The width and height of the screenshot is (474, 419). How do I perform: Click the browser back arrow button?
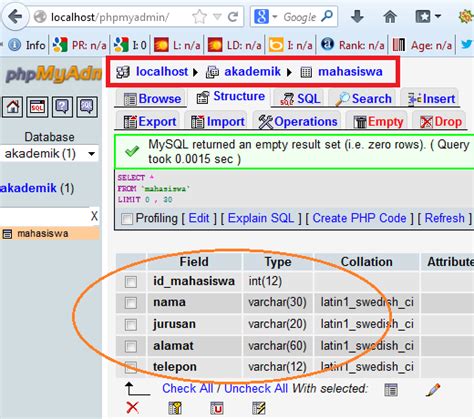pos(15,16)
